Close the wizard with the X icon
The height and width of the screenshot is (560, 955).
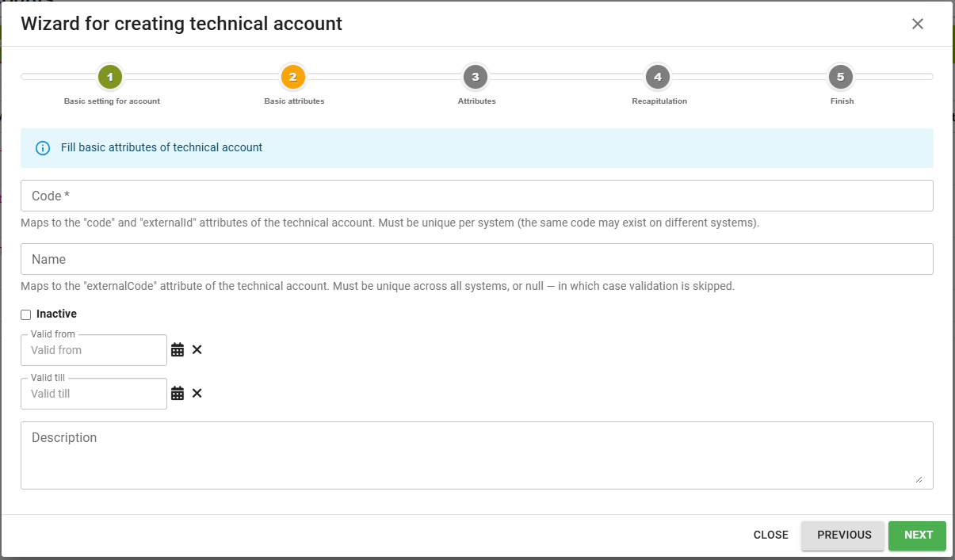coord(918,24)
